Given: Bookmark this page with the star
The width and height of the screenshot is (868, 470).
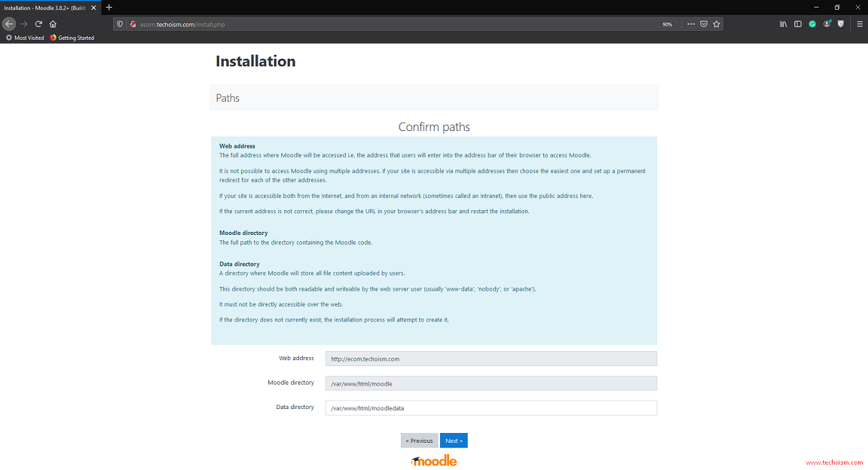Looking at the screenshot, I should click(717, 24).
